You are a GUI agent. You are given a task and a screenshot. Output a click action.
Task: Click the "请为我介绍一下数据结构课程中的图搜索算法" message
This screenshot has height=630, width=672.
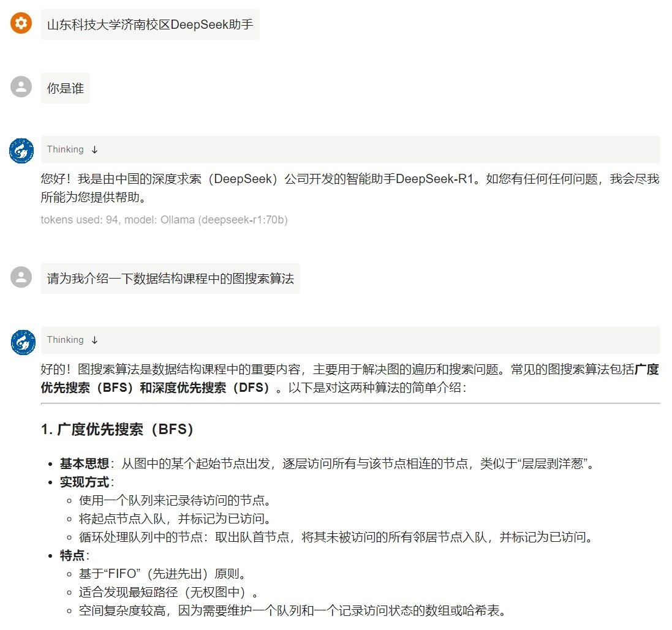(x=170, y=279)
